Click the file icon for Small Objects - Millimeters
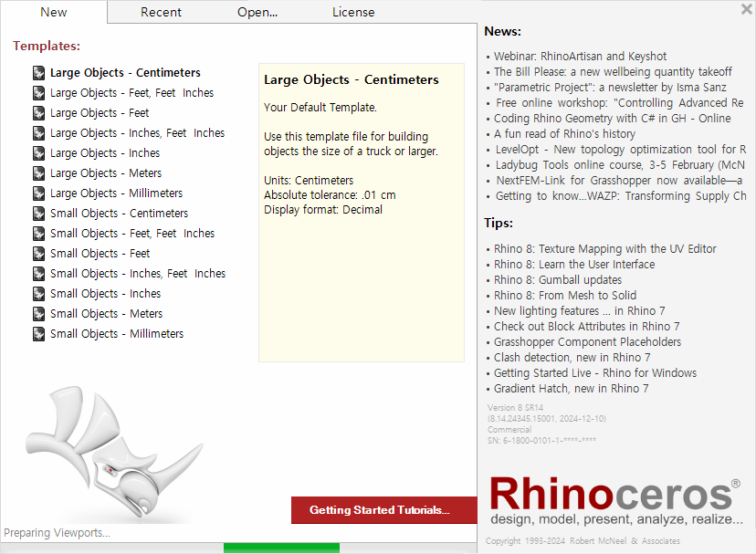Screen dimensions: 756x554 (38, 334)
